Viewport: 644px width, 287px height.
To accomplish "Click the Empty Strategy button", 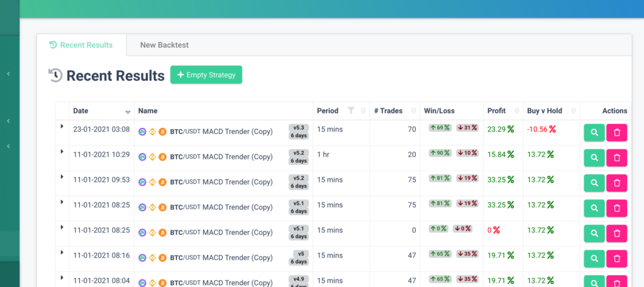I will pos(206,75).
